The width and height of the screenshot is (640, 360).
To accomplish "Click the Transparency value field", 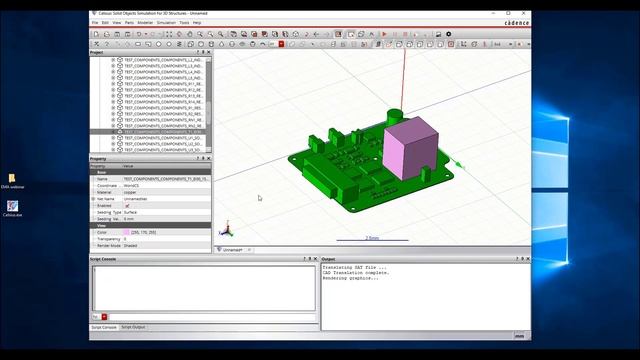I will click(167, 239).
